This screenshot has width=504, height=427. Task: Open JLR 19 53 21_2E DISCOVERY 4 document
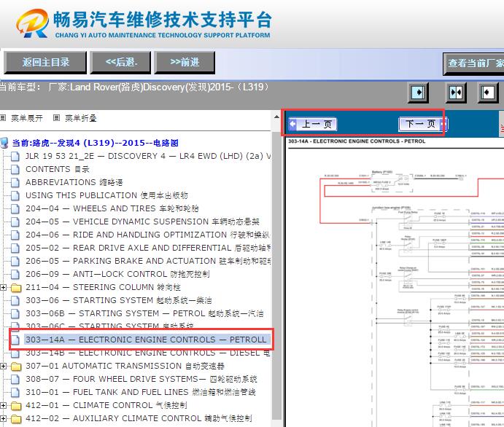click(148, 156)
